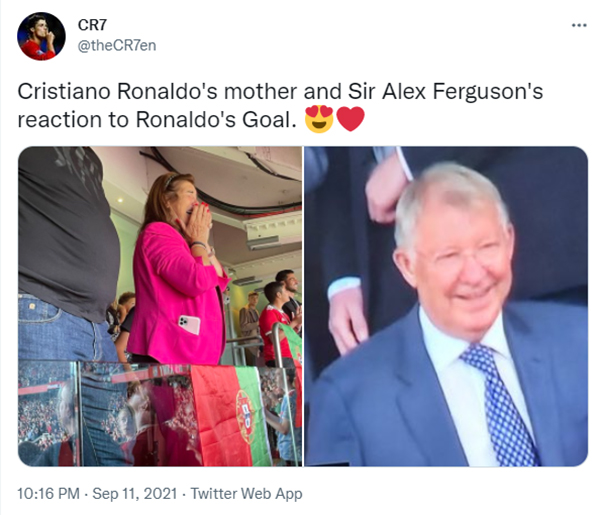Screen dimensions: 600x515
Task: Click the Sep 11, 2021 date
Action: [135, 494]
